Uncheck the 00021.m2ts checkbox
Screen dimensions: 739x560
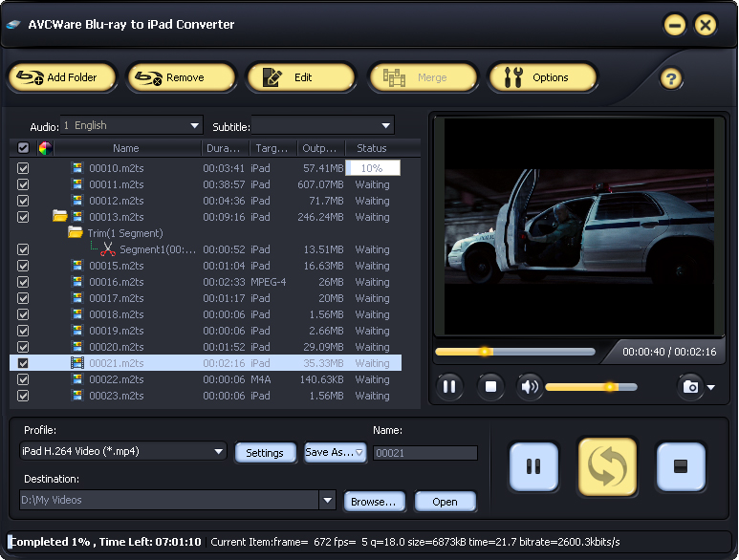click(23, 363)
